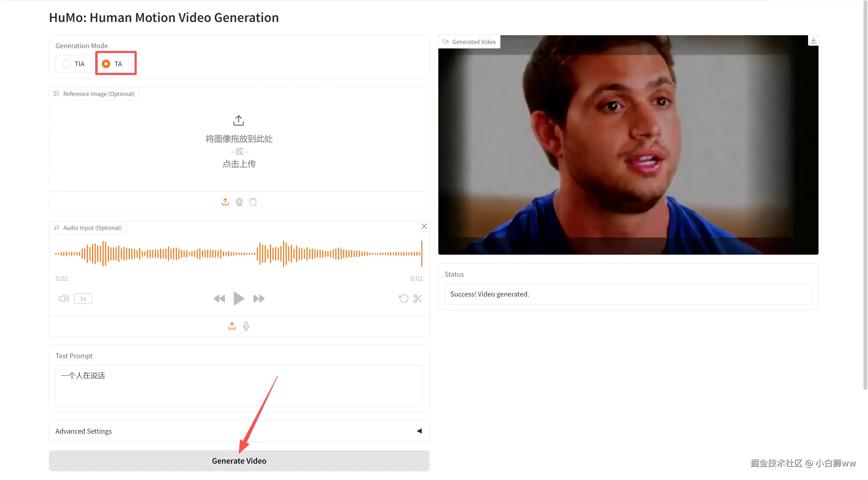Click the audio upload icon
This screenshot has width=868, height=480.
(232, 326)
